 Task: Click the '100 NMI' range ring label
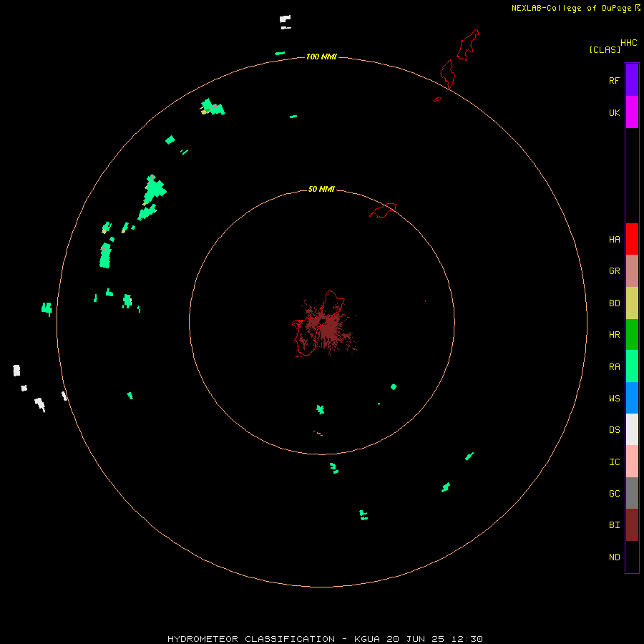(x=321, y=57)
